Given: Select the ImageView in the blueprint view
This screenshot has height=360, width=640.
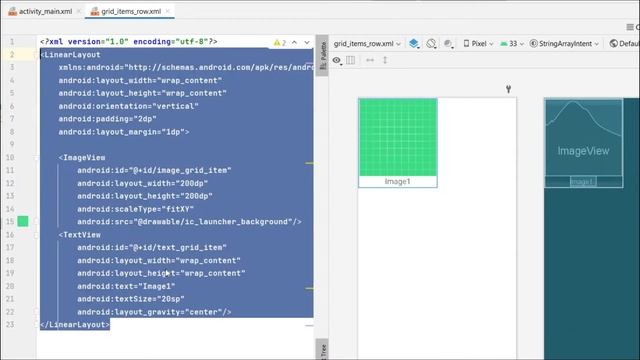Looking at the screenshot, I should tap(584, 138).
